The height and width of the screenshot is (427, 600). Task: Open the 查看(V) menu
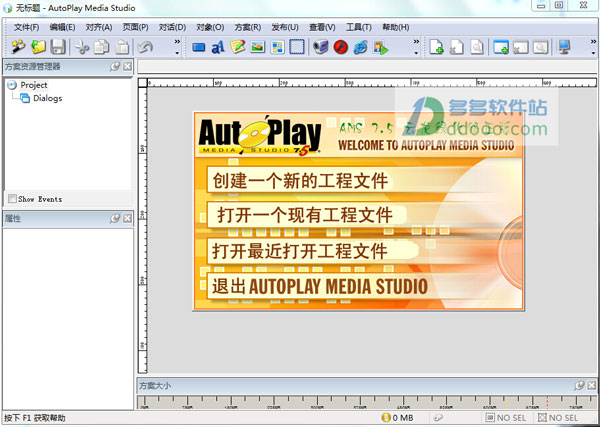pyautogui.click(x=322, y=28)
